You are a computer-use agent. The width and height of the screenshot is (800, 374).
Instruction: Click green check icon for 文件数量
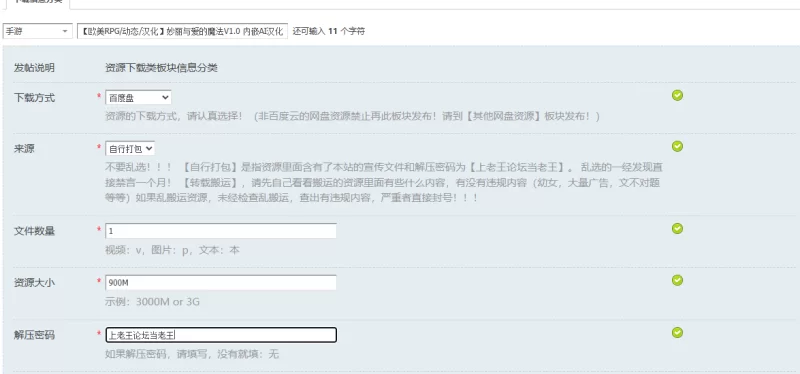677,229
